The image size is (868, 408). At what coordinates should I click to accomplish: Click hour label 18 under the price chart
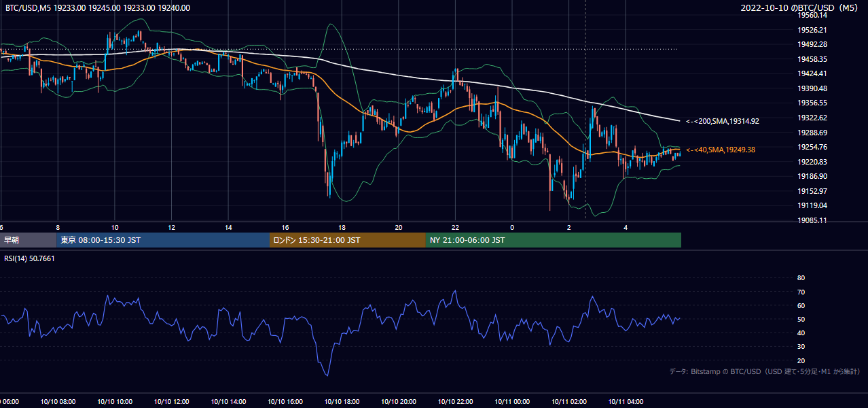coord(342,227)
